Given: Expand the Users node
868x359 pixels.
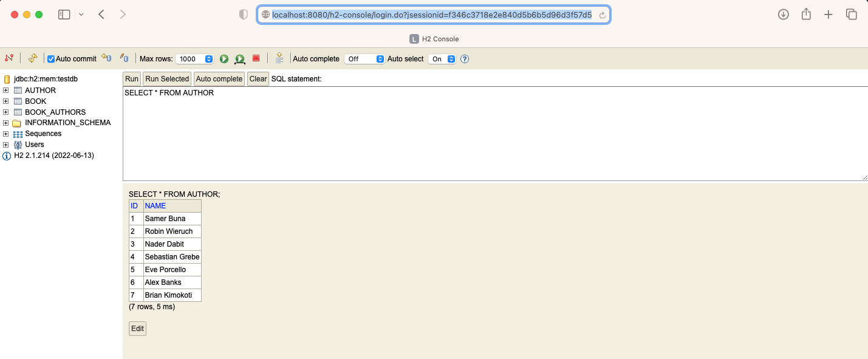Looking at the screenshot, I should point(6,145).
